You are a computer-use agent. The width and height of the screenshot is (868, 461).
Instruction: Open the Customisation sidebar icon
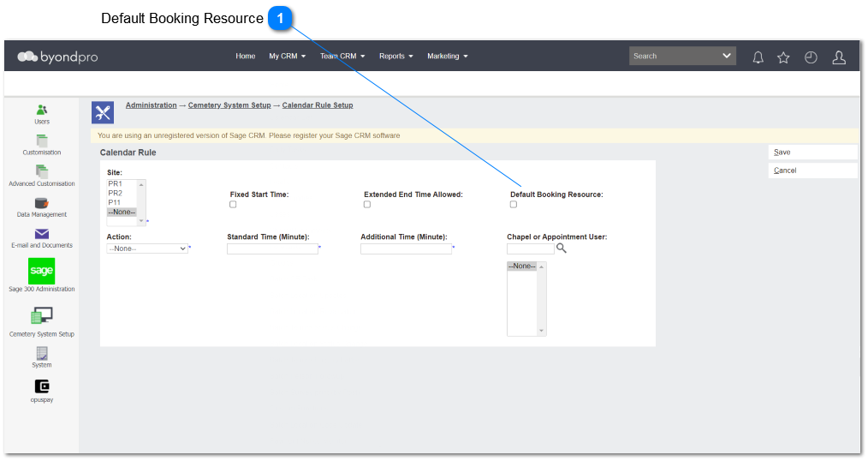point(42,141)
